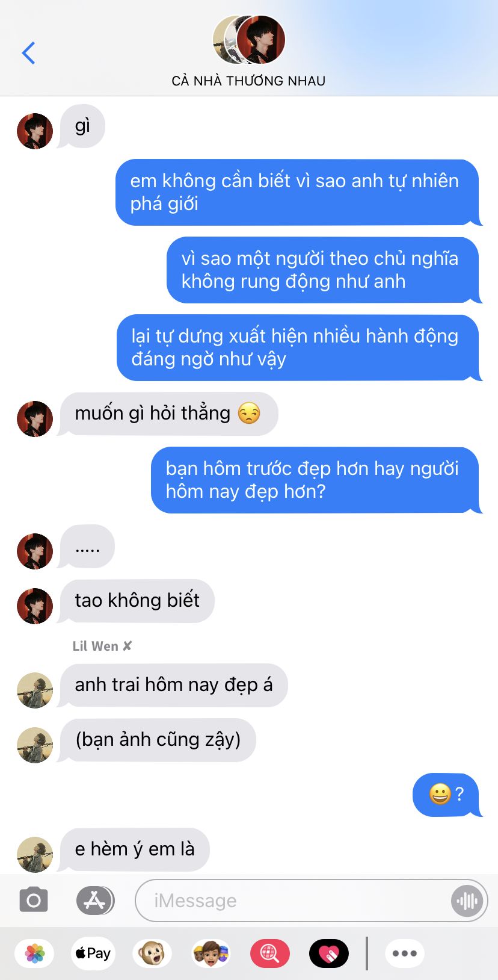Select Apple Pay in the app drawer

click(x=93, y=954)
